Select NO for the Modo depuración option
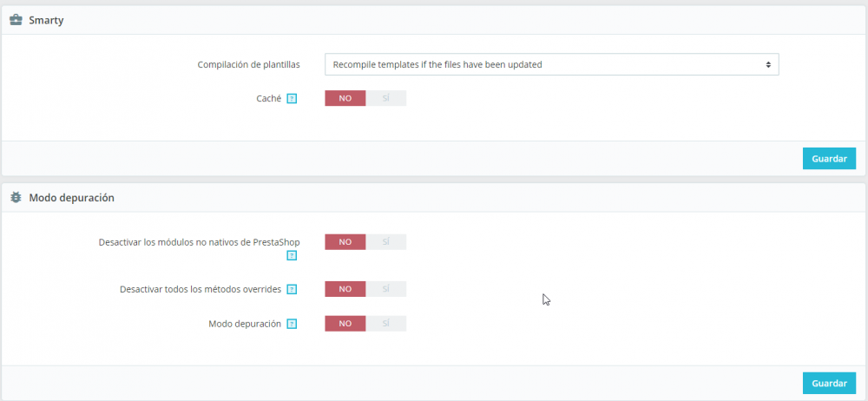 pos(345,324)
